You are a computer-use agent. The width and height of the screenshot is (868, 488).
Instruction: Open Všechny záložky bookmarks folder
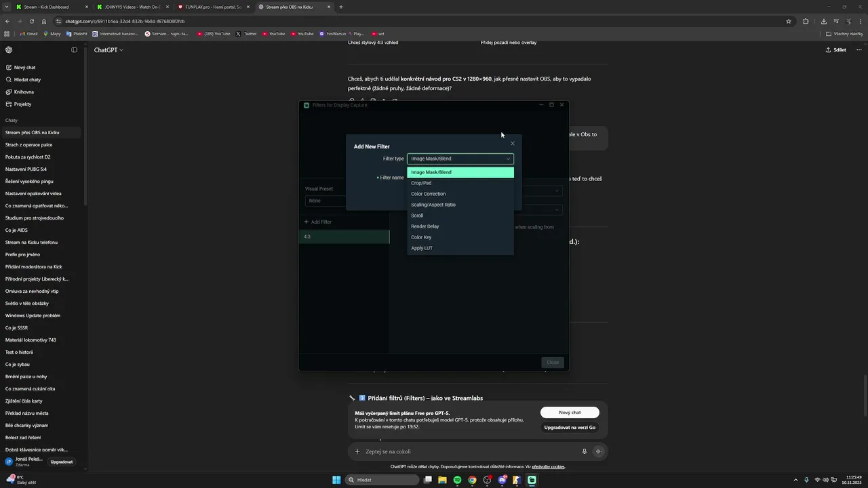(844, 33)
